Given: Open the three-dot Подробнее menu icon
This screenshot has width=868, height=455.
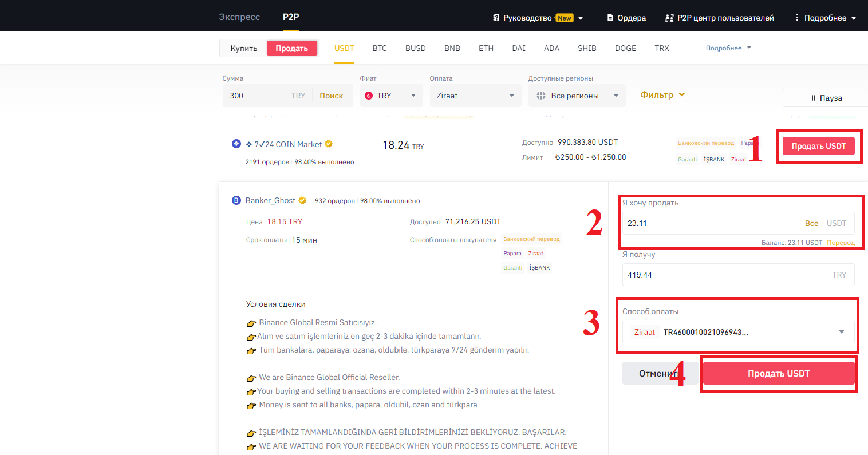Looking at the screenshot, I should pyautogui.click(x=797, y=18).
